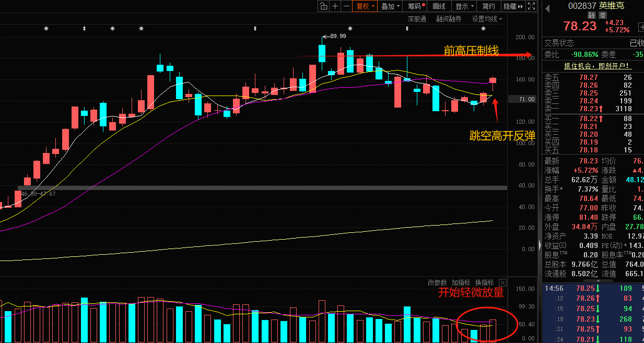Open the 深股通 tab
Screen dimensions: 644x343
point(417,19)
